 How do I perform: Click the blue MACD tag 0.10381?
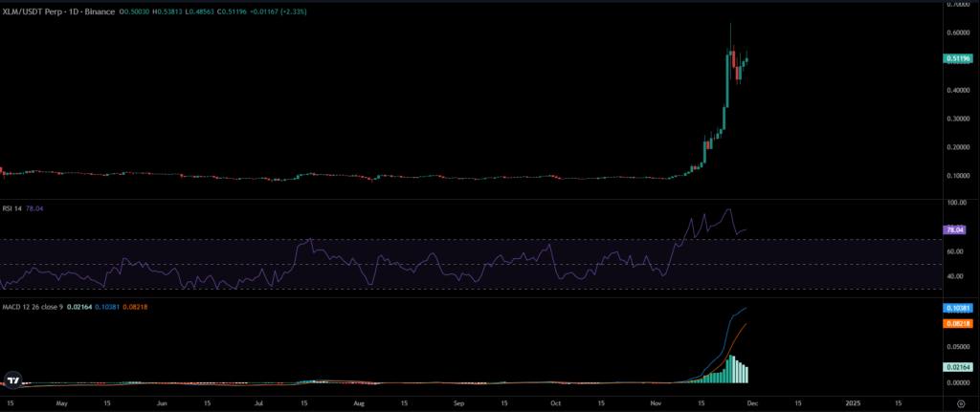click(x=958, y=308)
